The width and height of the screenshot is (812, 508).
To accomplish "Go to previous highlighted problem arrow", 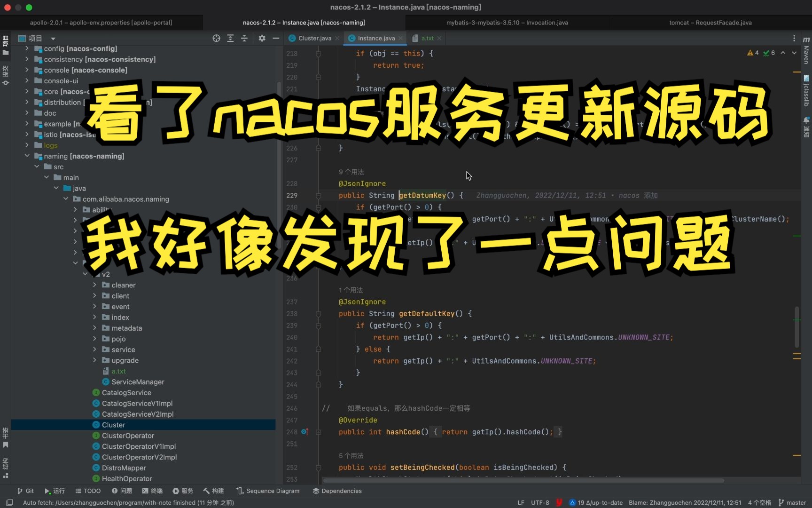I will (783, 53).
